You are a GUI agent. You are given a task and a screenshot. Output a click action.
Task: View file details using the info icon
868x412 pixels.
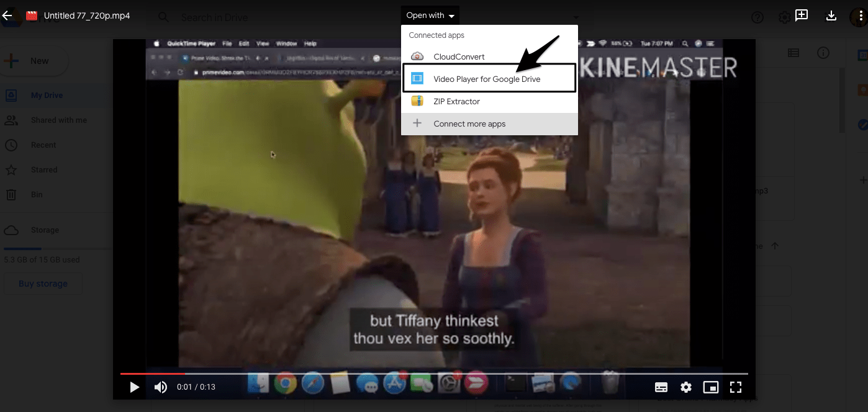click(x=823, y=53)
